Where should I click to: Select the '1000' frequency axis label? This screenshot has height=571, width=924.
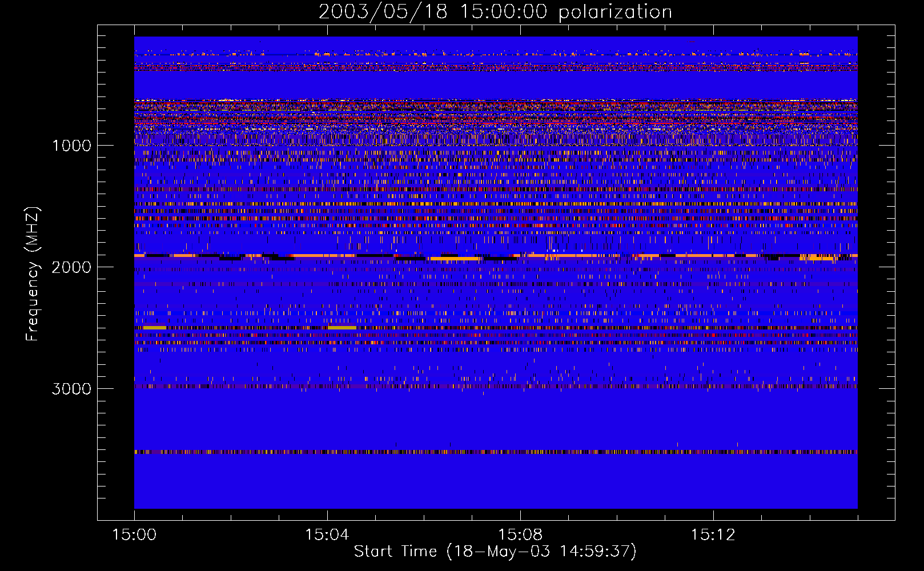point(72,146)
